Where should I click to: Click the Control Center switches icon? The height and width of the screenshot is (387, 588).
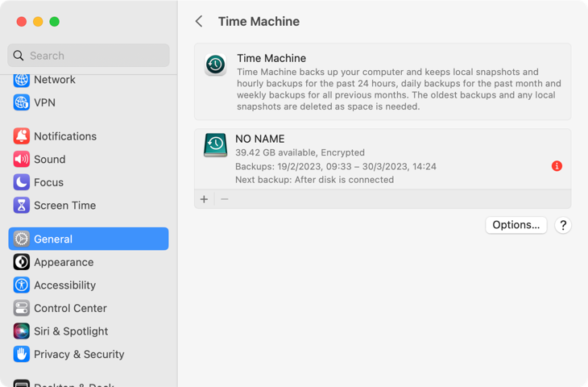[x=22, y=308]
